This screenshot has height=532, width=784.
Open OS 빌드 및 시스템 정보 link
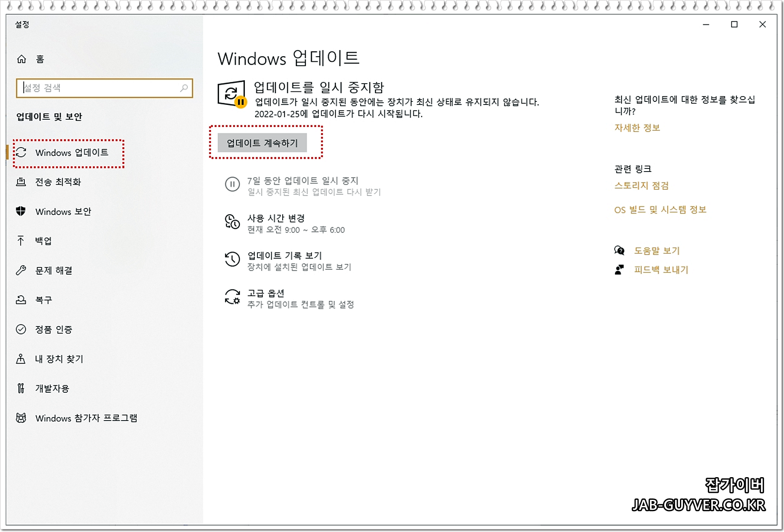(660, 210)
